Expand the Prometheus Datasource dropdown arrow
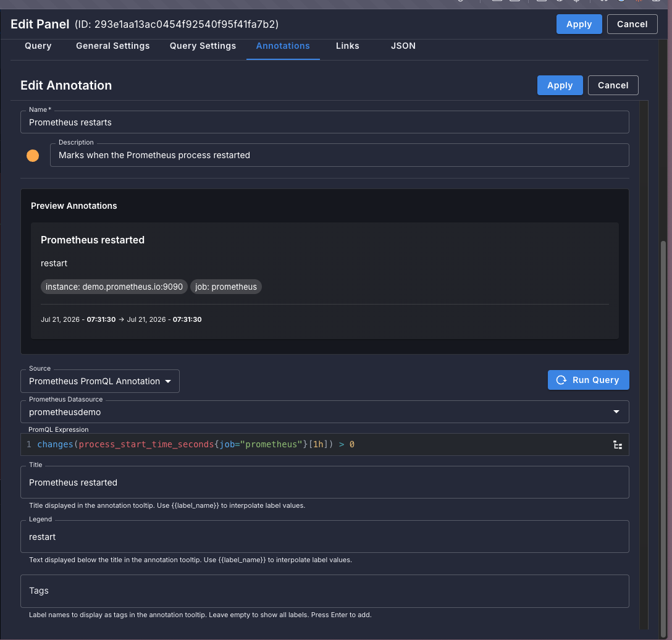The width and height of the screenshot is (672, 640). tap(616, 412)
